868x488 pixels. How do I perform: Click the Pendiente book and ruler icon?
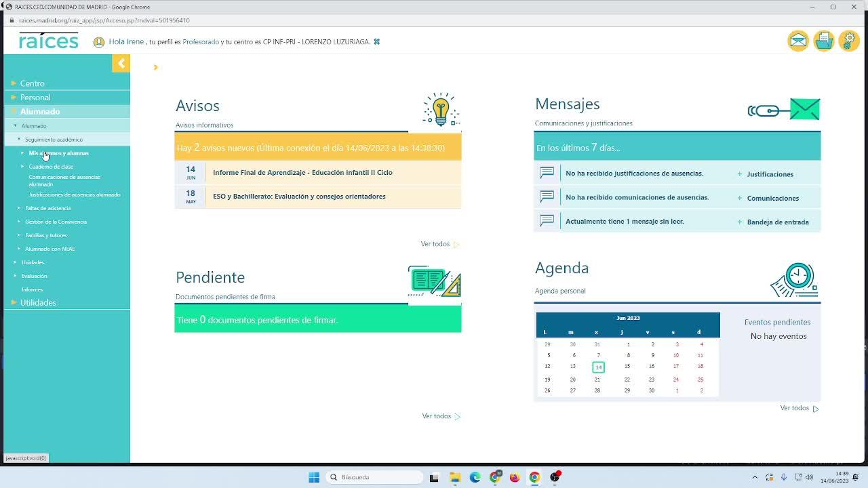coord(435,281)
